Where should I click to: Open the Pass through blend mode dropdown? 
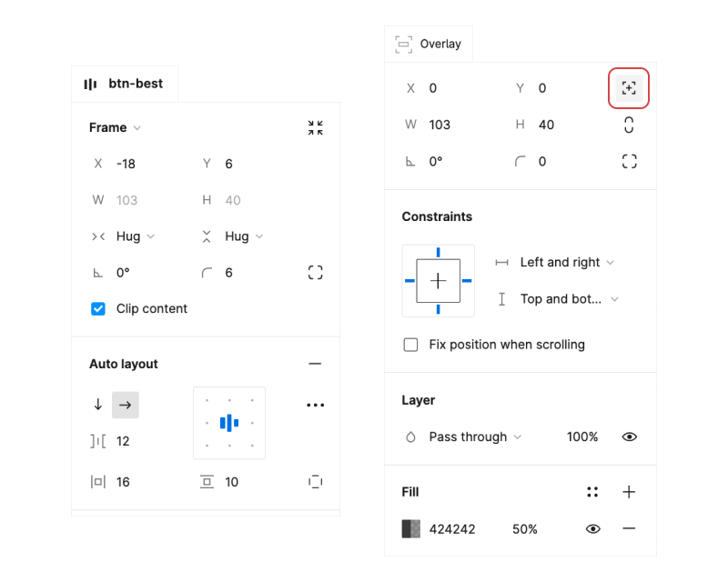475,437
